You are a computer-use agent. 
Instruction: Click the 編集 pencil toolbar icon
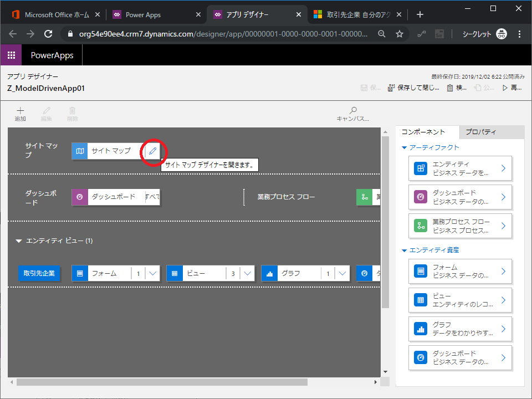[x=47, y=111]
